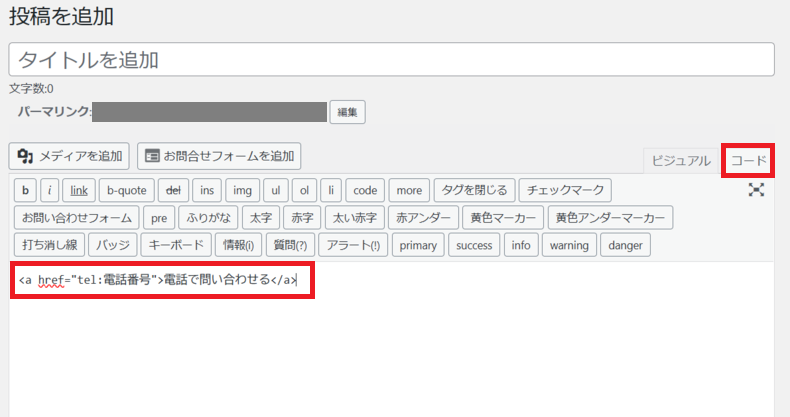This screenshot has width=790, height=417.
Task: Click the ins quicktag button
Action: pyautogui.click(x=207, y=190)
